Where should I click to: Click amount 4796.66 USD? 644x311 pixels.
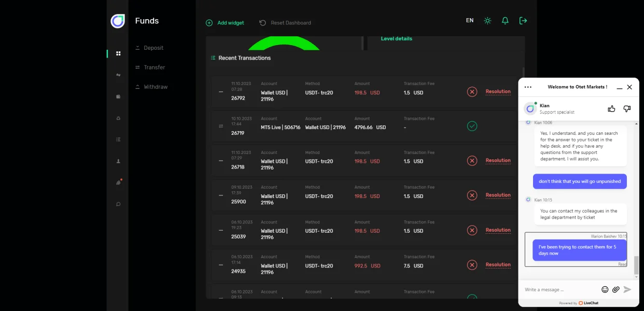[x=370, y=128]
